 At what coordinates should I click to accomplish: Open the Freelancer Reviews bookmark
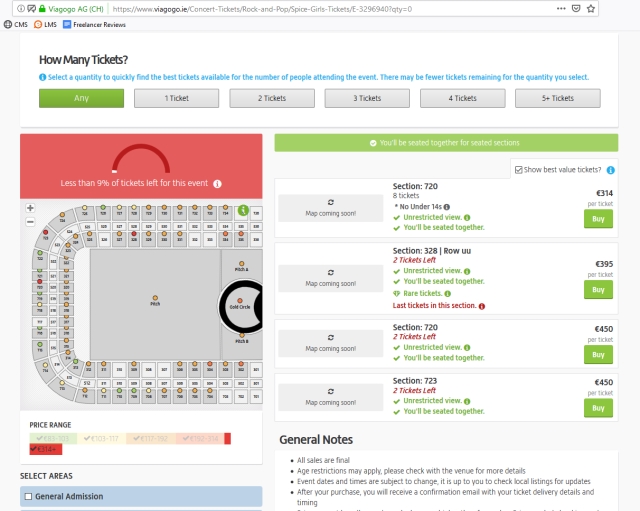[x=94, y=24]
